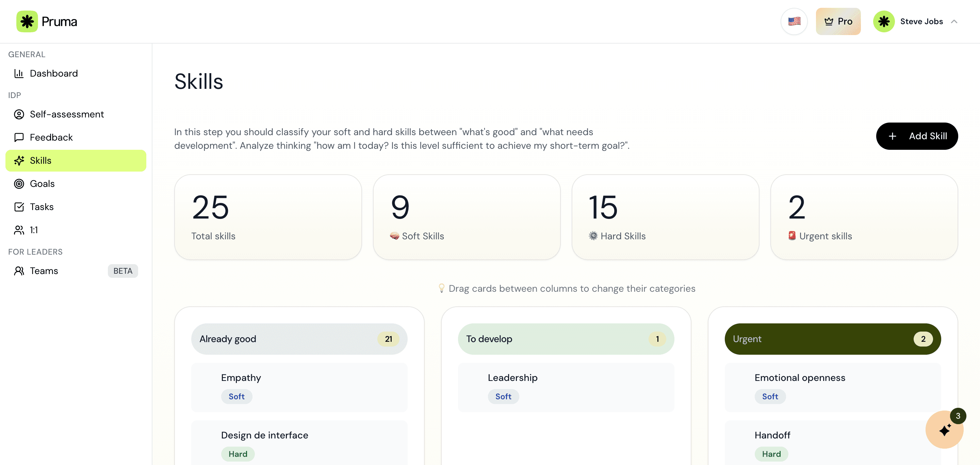
Task: Select the Emotional openness skill card
Action: click(832, 387)
